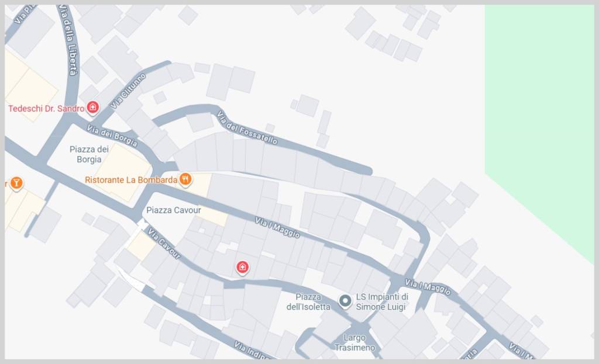Viewport: 599px width, 364px height.
Task: Select the Via I Maggio label near Piazza Cavour
Action: (277, 227)
